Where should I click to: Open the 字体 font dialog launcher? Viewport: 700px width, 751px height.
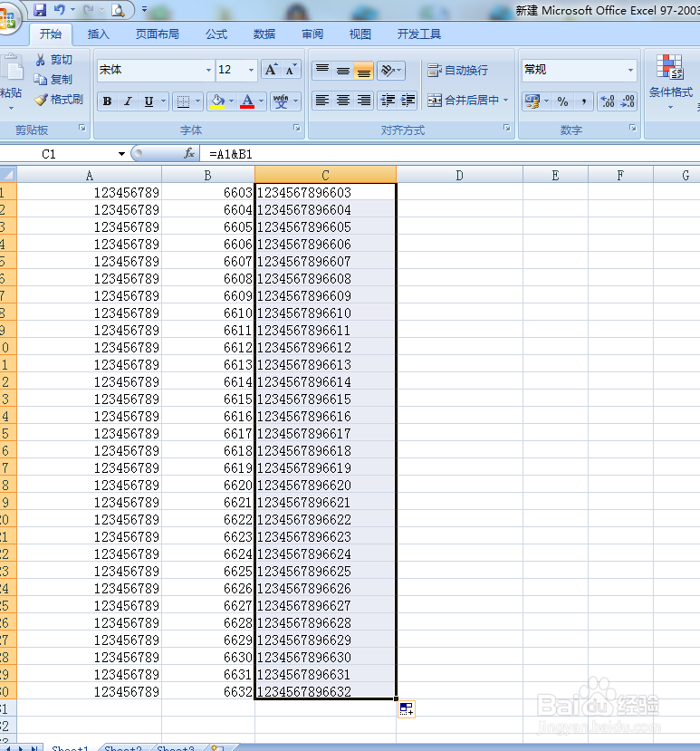click(x=297, y=128)
